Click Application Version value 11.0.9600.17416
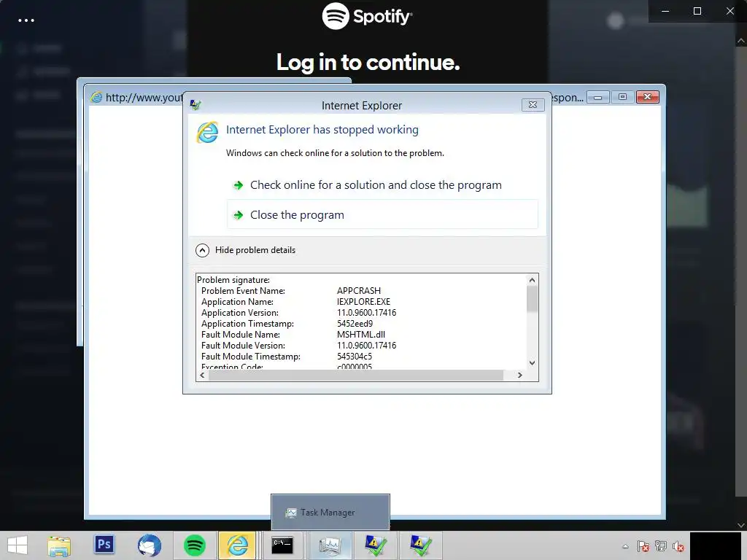The height and width of the screenshot is (560, 747). pyautogui.click(x=366, y=312)
